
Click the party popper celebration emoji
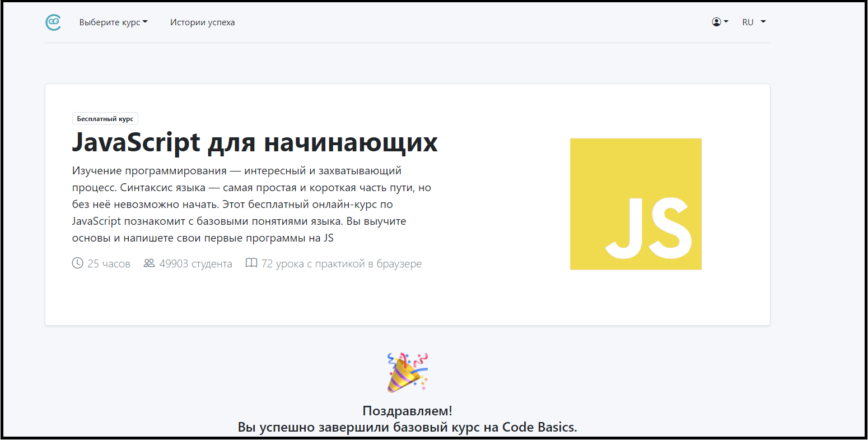coord(407,372)
